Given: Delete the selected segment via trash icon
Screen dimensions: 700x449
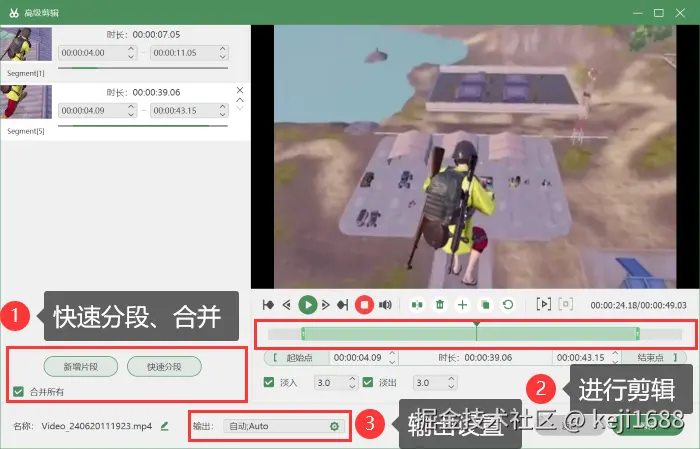Looking at the screenshot, I should tap(440, 305).
